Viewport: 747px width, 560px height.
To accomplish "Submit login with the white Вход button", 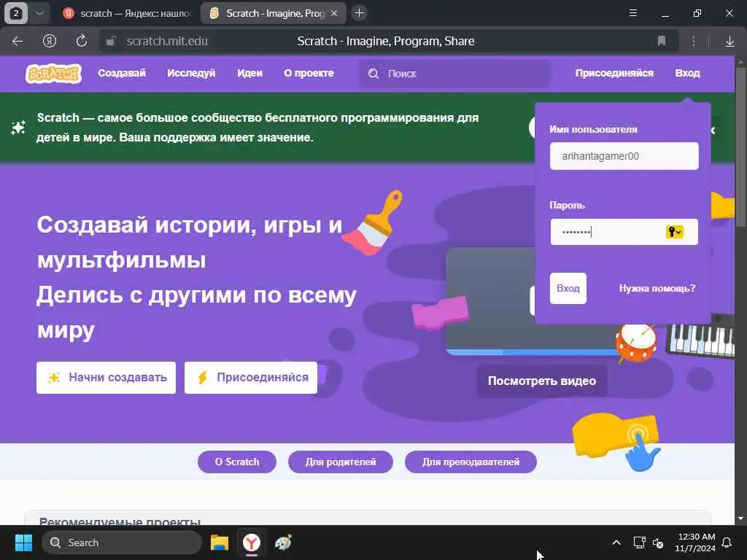I will (568, 288).
